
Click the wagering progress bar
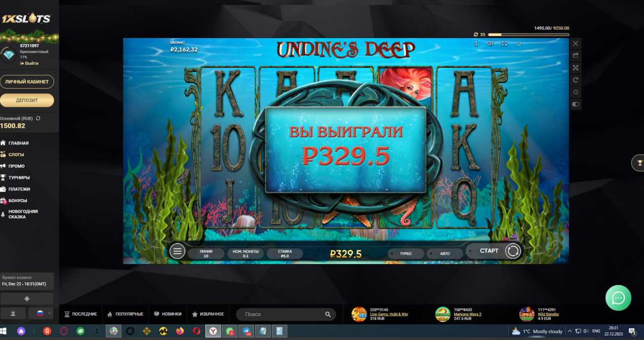coord(528,34)
